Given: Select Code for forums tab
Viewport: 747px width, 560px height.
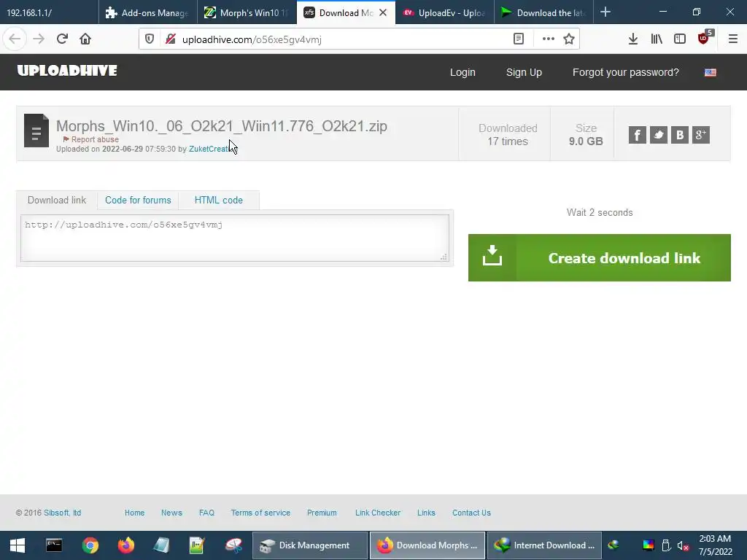Looking at the screenshot, I should 138,200.
